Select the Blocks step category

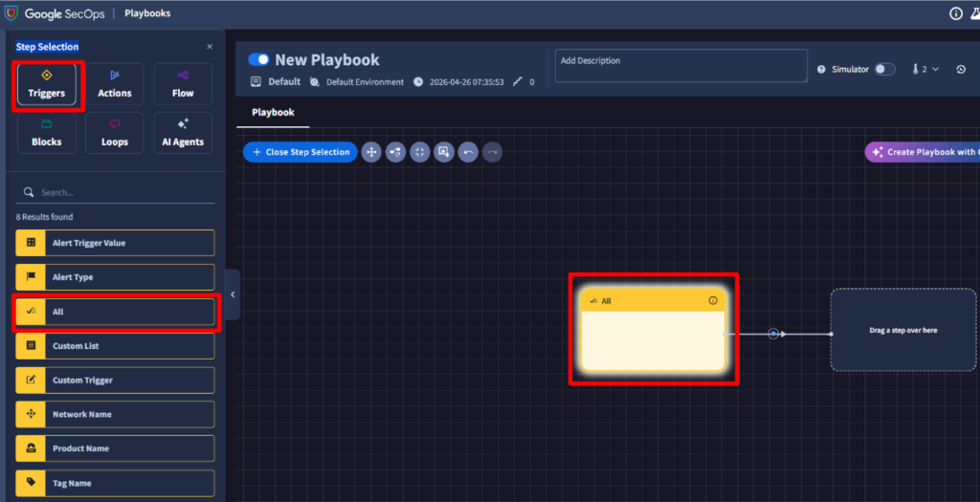pos(47,132)
